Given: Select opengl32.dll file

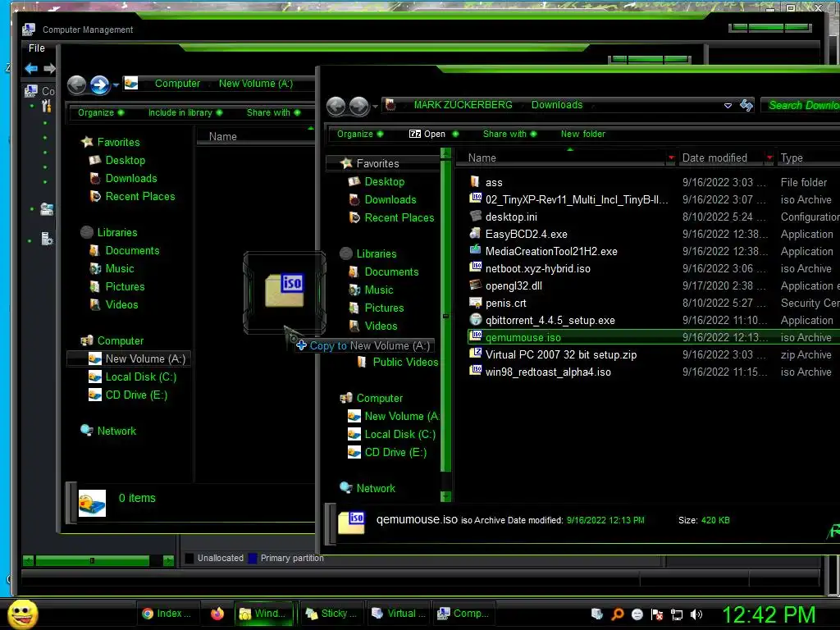Looking at the screenshot, I should pyautogui.click(x=514, y=285).
